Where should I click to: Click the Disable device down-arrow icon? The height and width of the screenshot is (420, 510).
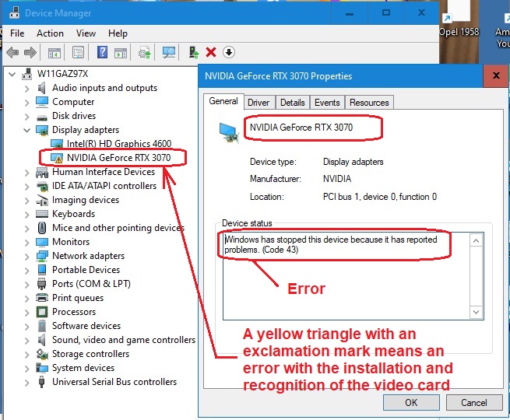click(x=229, y=52)
